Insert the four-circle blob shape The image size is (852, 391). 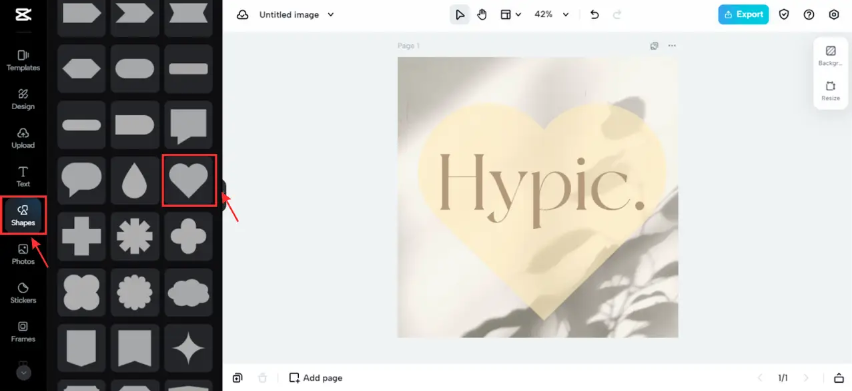pos(82,292)
